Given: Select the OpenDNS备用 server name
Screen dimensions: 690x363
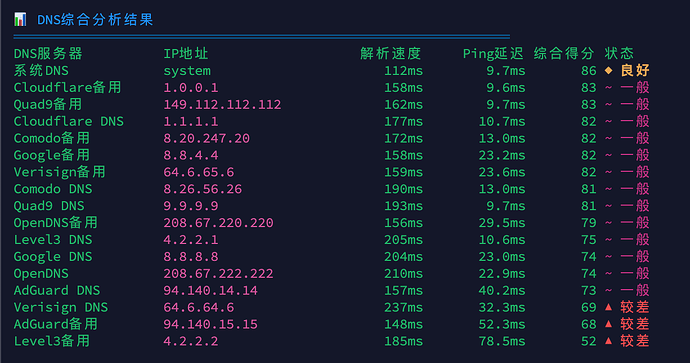Looking at the screenshot, I should coord(56,223).
